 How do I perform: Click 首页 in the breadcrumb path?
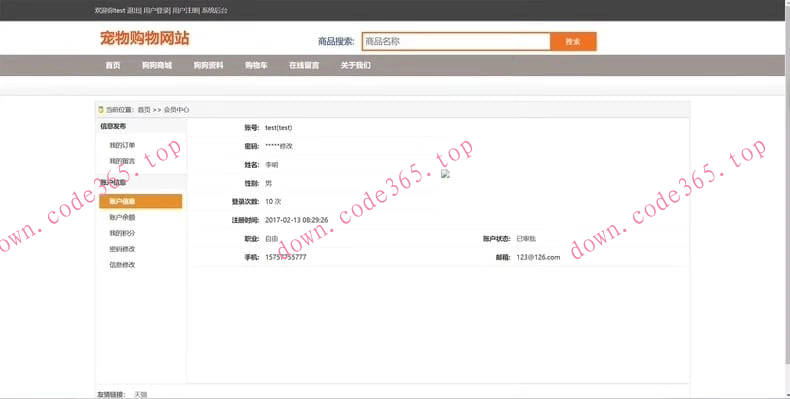click(x=144, y=109)
